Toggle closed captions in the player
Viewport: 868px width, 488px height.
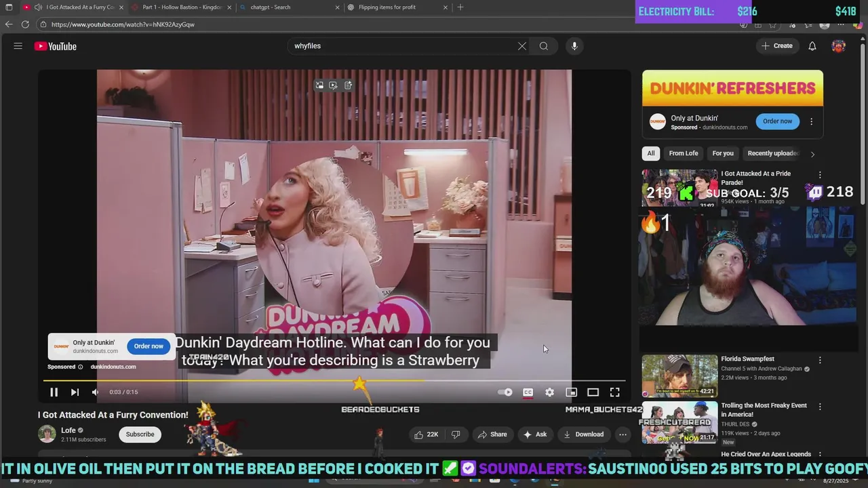pos(528,392)
